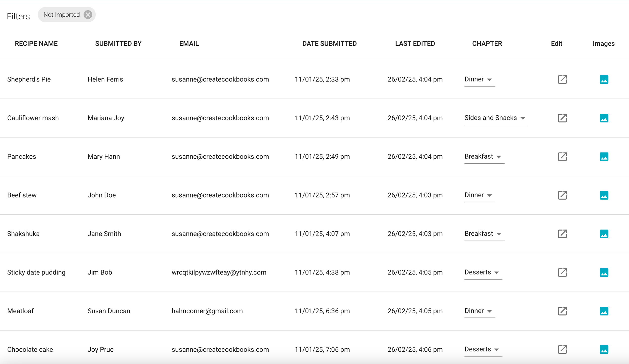
Task: View images for Shepherd's Pie
Action: (x=604, y=79)
